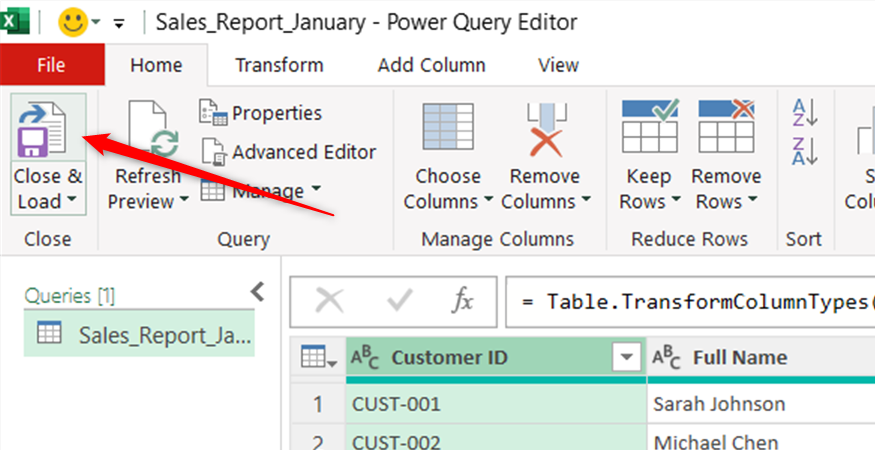Select cell CUST-002
Screen dimensions: 875x450
pyautogui.click(x=496, y=438)
